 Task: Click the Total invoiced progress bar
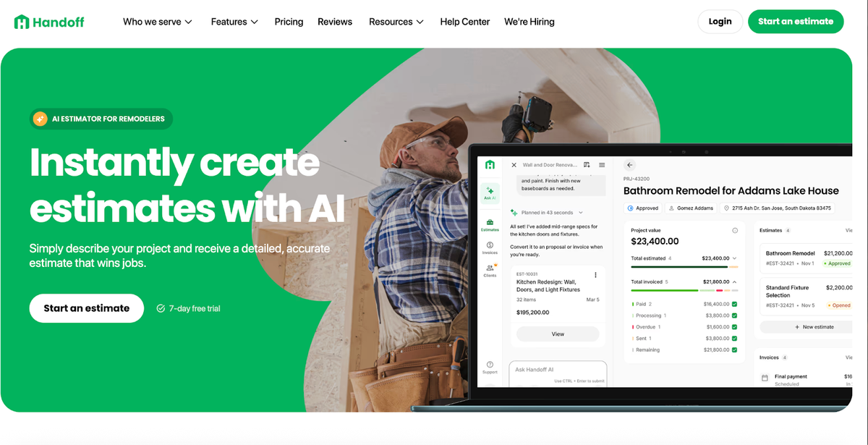pos(684,290)
